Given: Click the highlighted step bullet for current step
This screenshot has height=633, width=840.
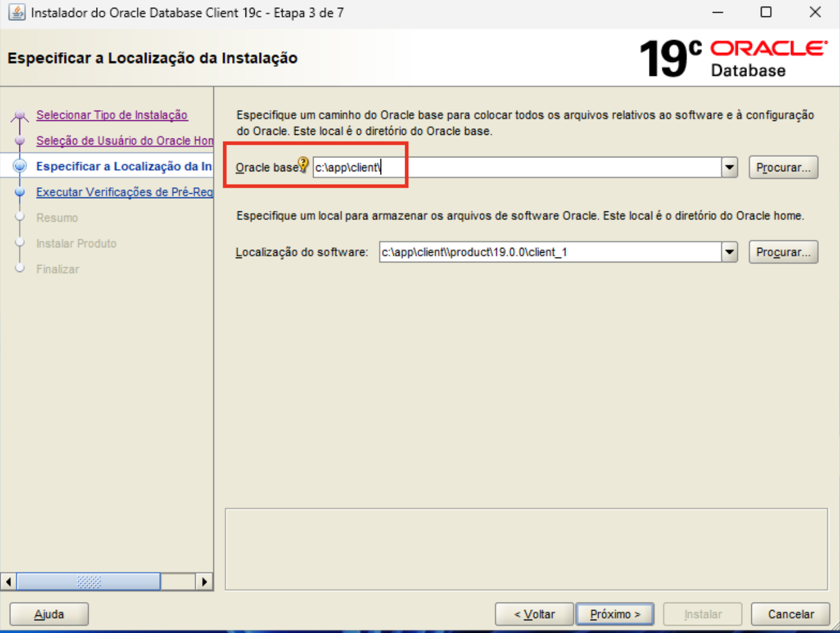Looking at the screenshot, I should [21, 166].
